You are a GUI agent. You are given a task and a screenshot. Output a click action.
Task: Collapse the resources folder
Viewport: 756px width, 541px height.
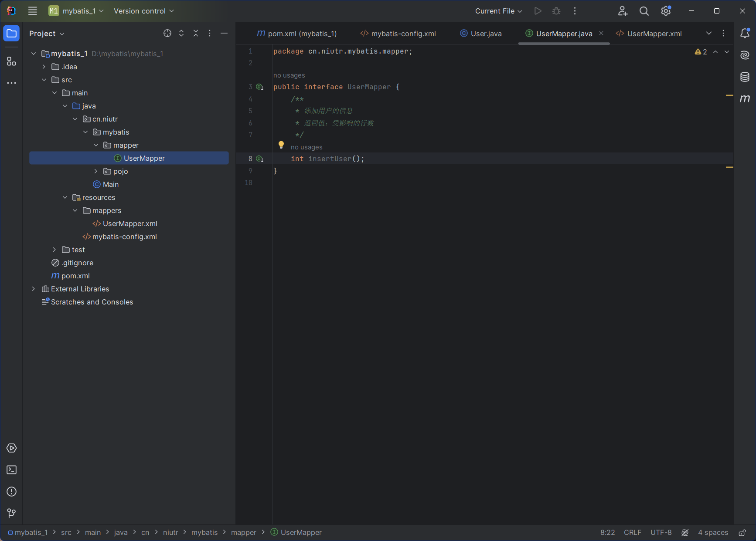pos(65,197)
